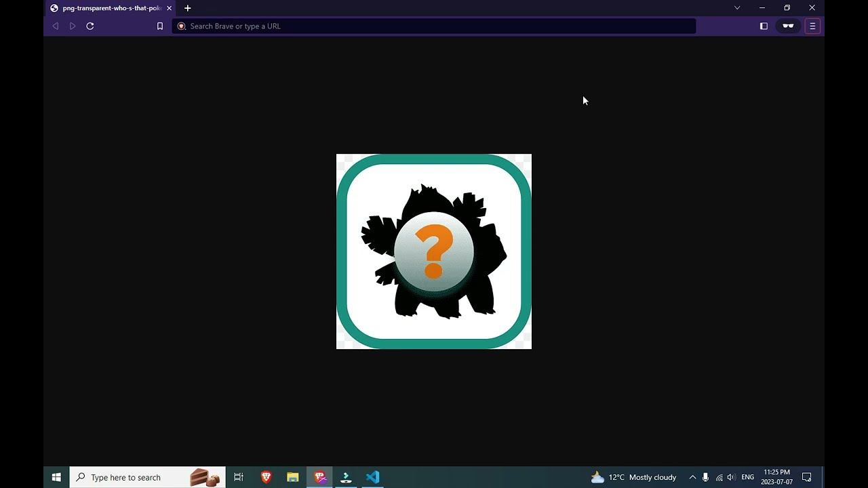Open the taskbar app left of VS Code
Image resolution: width=868 pixels, height=488 pixels.
[x=346, y=477]
